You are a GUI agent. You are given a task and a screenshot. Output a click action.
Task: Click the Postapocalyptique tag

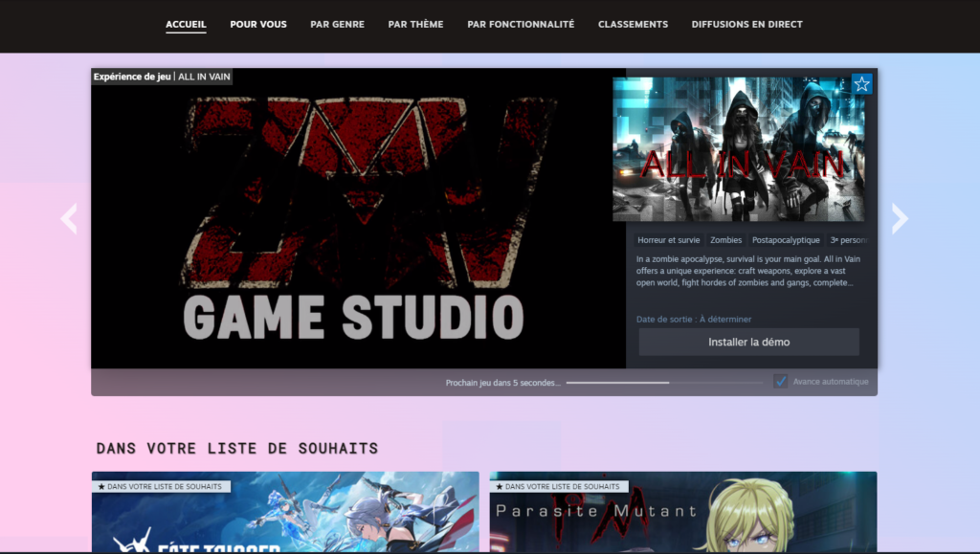[x=785, y=240]
